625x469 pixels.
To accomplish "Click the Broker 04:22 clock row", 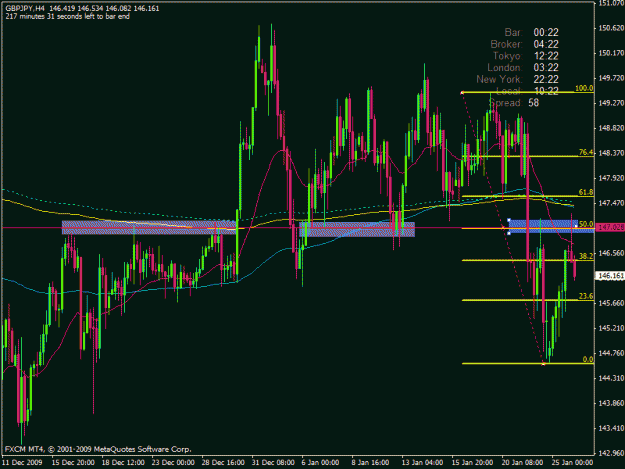I will [525, 44].
